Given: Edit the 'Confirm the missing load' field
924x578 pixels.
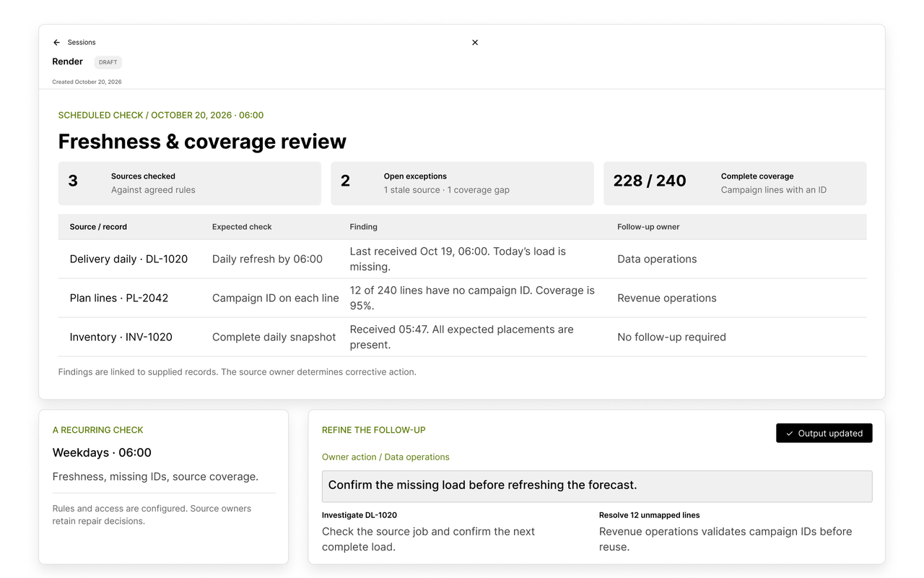Looking at the screenshot, I should [597, 486].
